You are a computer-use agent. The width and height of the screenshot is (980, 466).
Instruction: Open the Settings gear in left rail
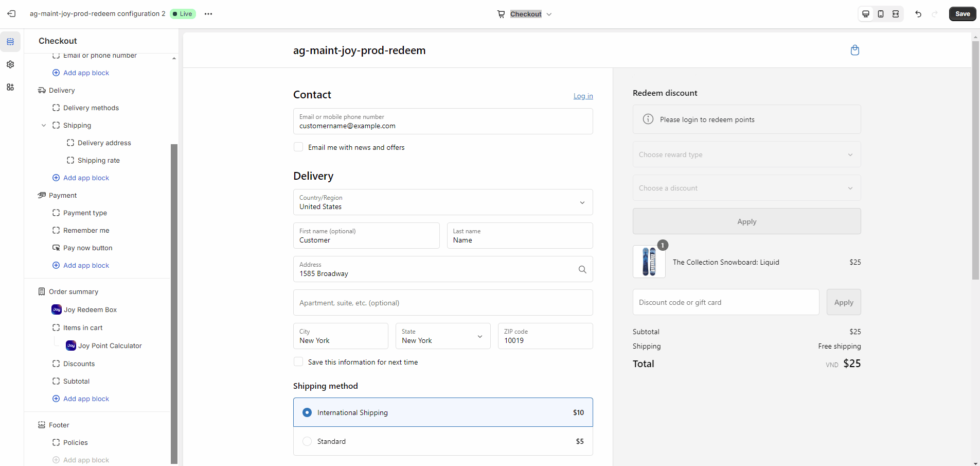point(10,64)
